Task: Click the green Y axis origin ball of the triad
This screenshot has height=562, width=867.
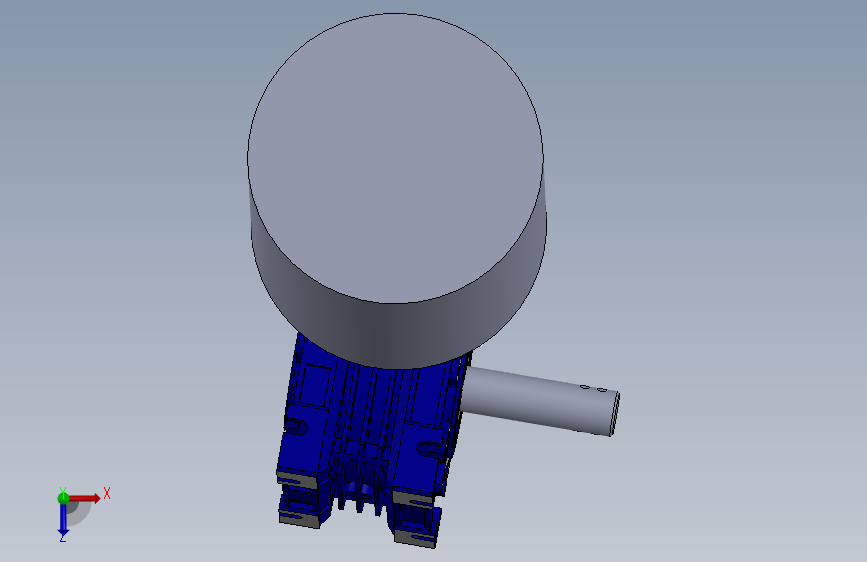Action: click(x=63, y=498)
